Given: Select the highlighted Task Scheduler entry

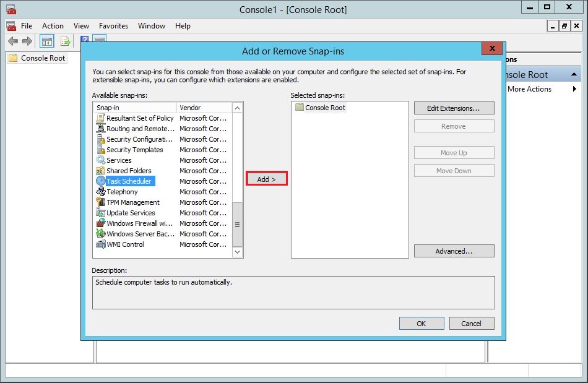Looking at the screenshot, I should click(x=163, y=181).
